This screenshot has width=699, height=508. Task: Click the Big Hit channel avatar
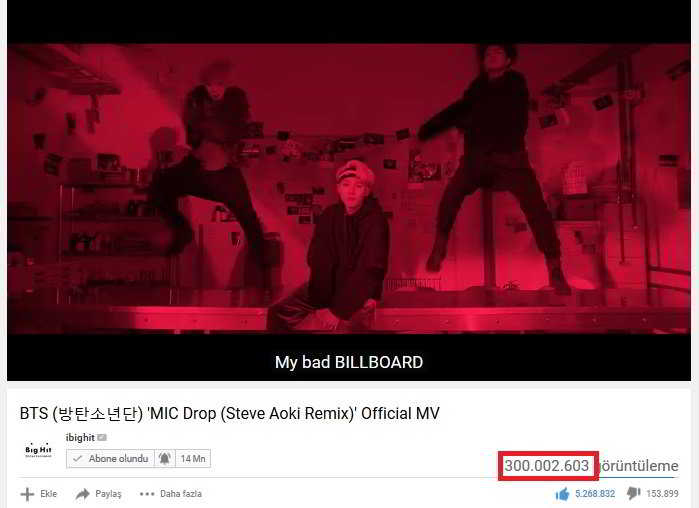[38, 450]
